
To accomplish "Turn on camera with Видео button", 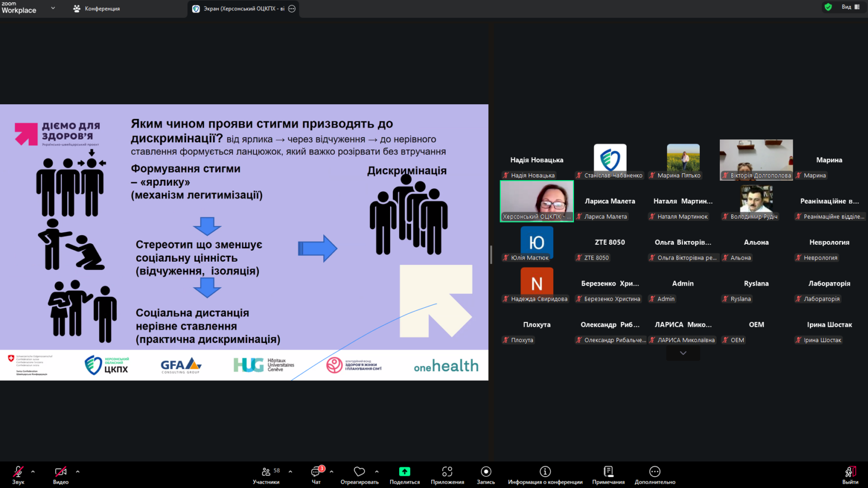I will coord(61,472).
